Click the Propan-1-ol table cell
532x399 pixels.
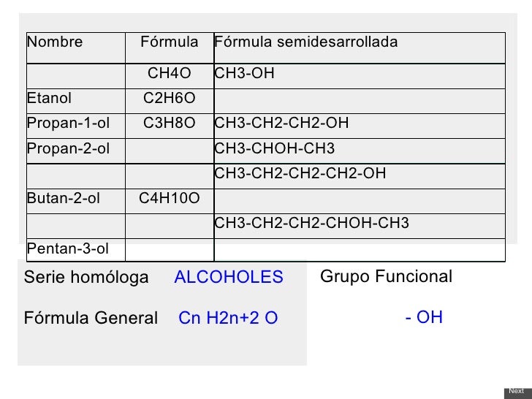76,126
